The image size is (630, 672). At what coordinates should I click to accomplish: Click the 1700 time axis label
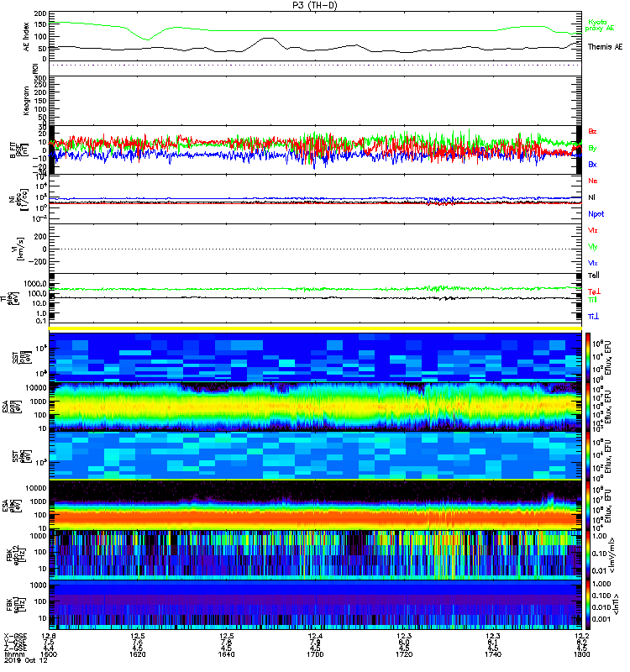[315, 654]
